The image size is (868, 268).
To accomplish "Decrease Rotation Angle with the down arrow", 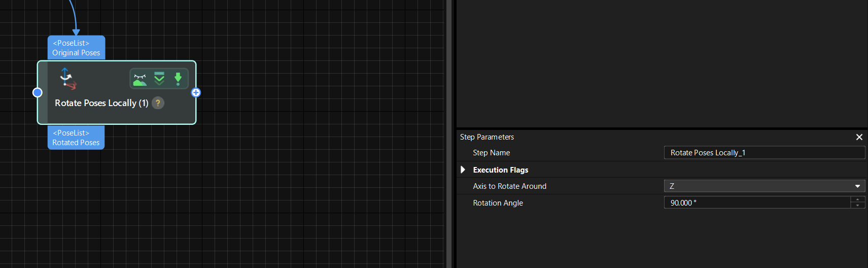I will point(857,206).
